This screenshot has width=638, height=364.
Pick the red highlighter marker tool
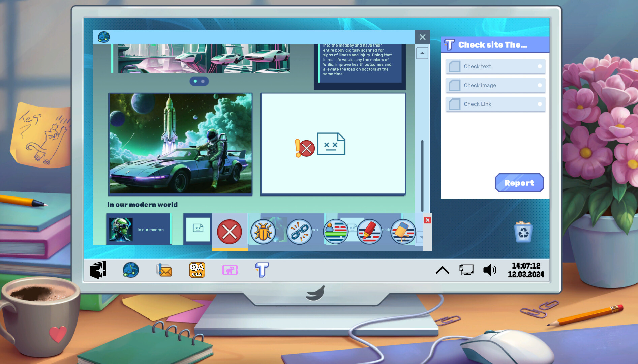click(x=369, y=232)
